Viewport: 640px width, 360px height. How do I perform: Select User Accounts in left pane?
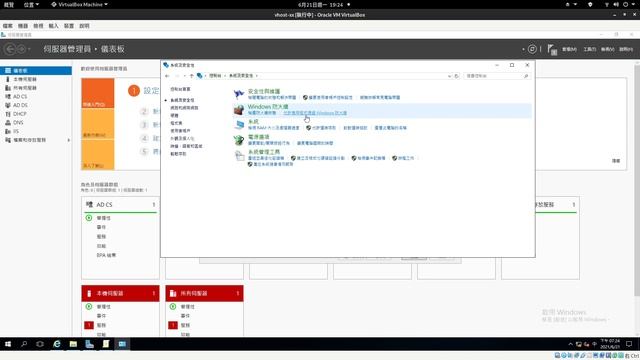coord(180,131)
